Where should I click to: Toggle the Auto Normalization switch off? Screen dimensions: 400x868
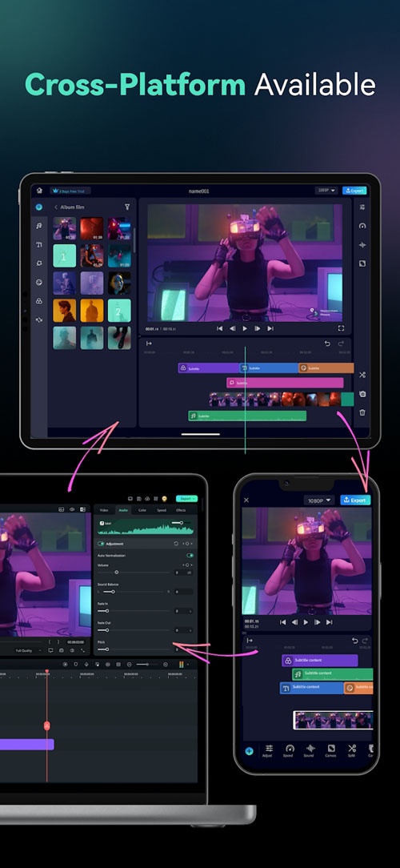[190, 555]
